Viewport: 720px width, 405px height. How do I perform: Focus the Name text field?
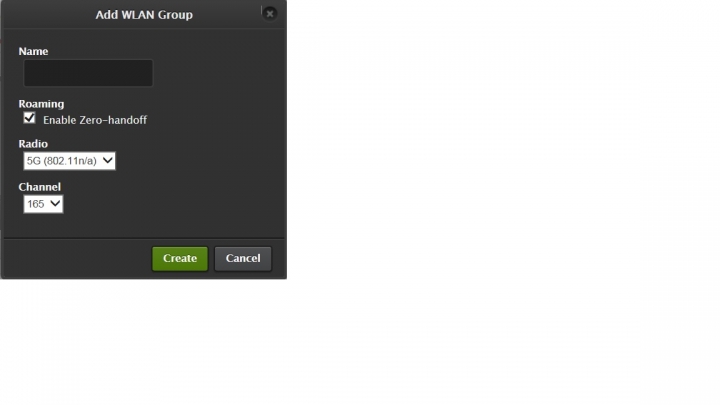click(x=88, y=73)
